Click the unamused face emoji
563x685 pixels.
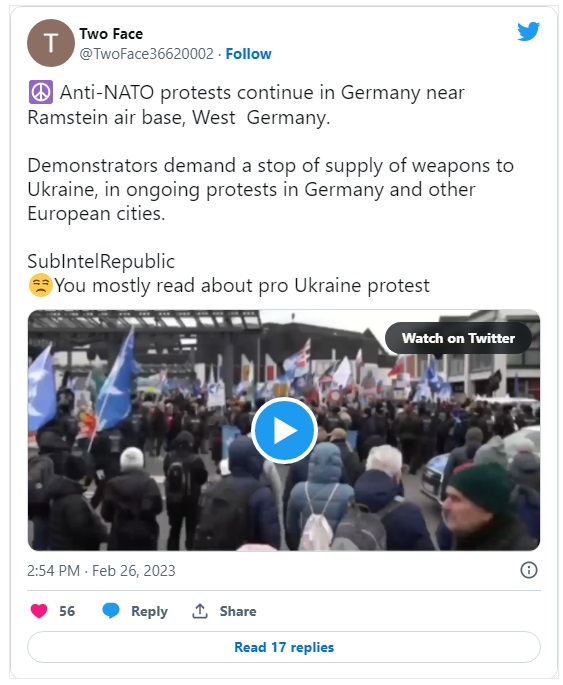click(x=40, y=285)
